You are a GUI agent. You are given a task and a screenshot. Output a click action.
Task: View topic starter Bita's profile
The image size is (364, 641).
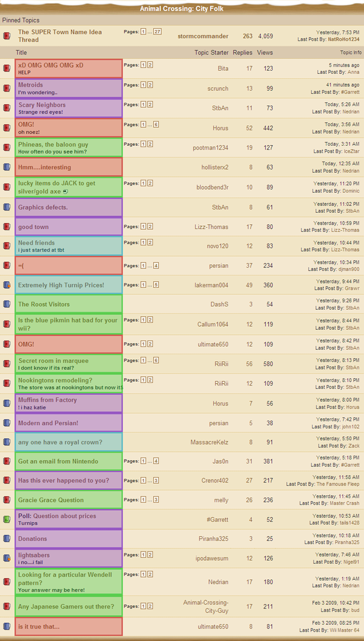[x=223, y=69]
